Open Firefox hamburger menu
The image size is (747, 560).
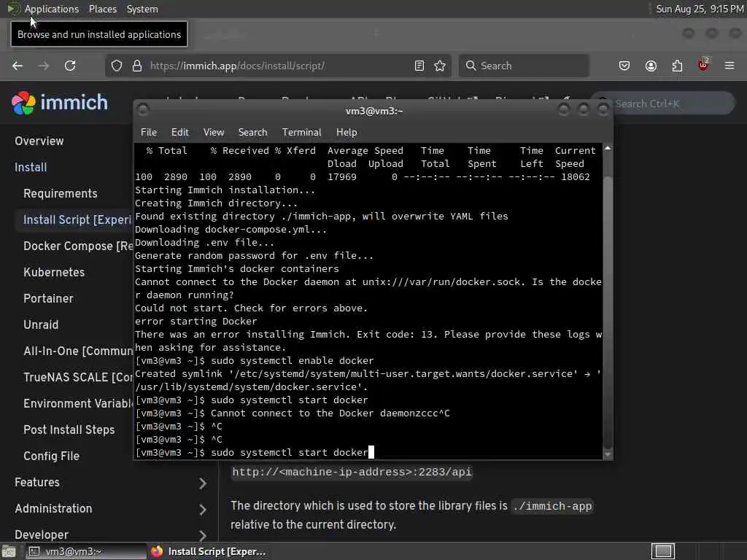(729, 66)
